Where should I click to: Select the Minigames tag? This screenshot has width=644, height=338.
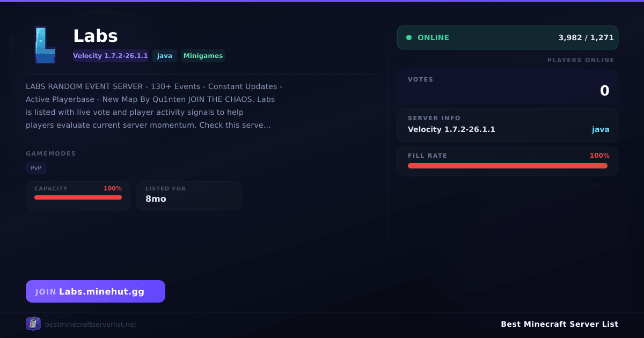point(203,56)
